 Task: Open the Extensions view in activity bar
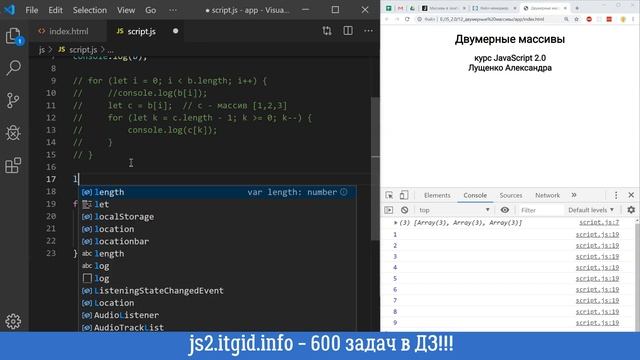point(13,165)
